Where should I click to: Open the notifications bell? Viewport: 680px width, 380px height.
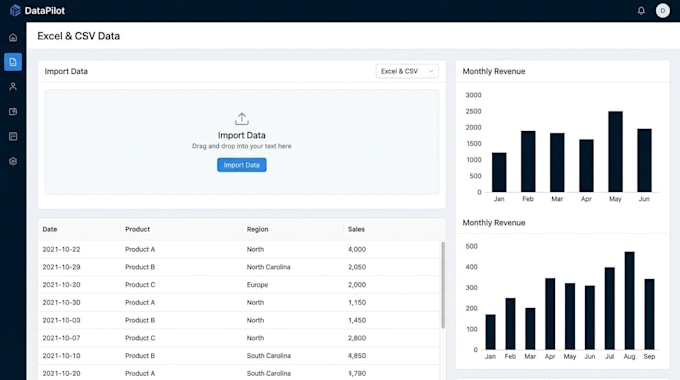click(641, 10)
